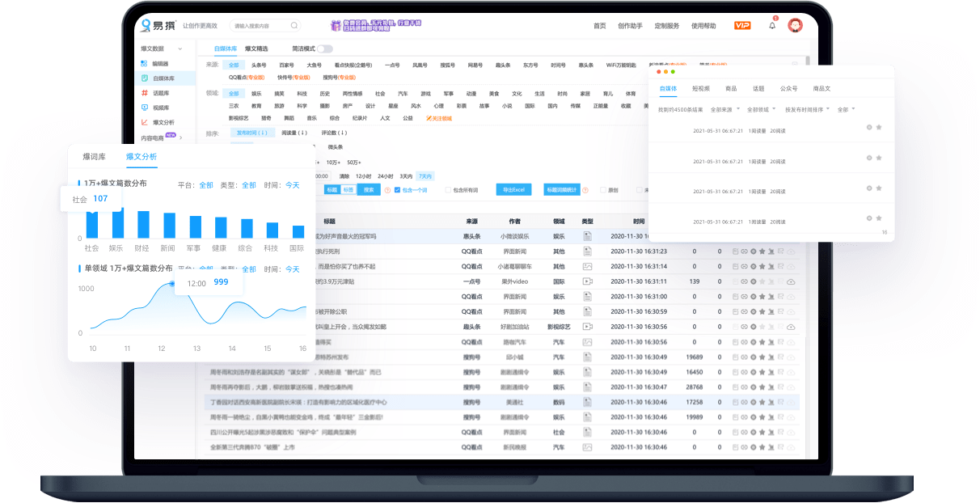
Task: Click the 话题库 hashtag sidebar icon
Action: (145, 93)
